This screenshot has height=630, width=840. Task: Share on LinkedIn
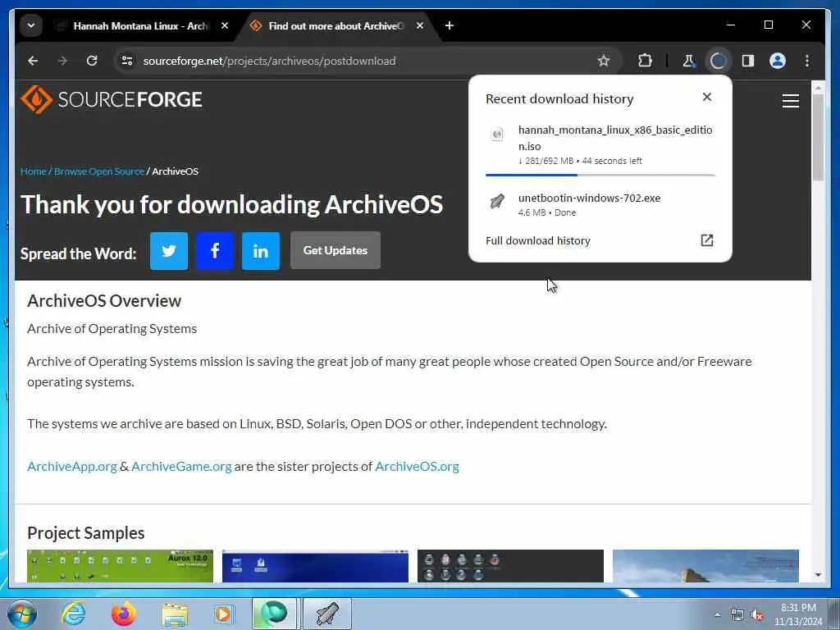[261, 251]
